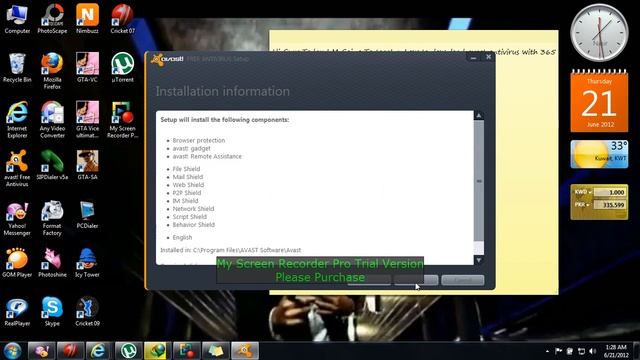Select the Skype desktop icon
Screen dimensions: 640x360
coord(52,311)
